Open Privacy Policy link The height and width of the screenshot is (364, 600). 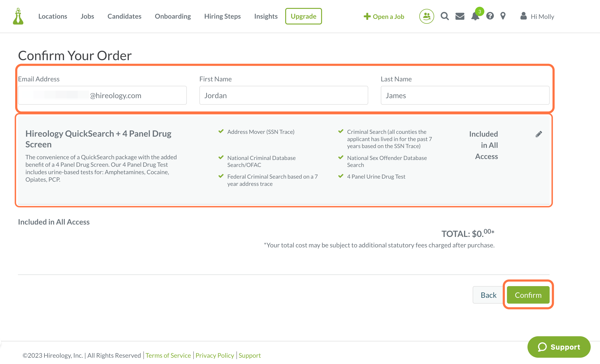pos(215,355)
